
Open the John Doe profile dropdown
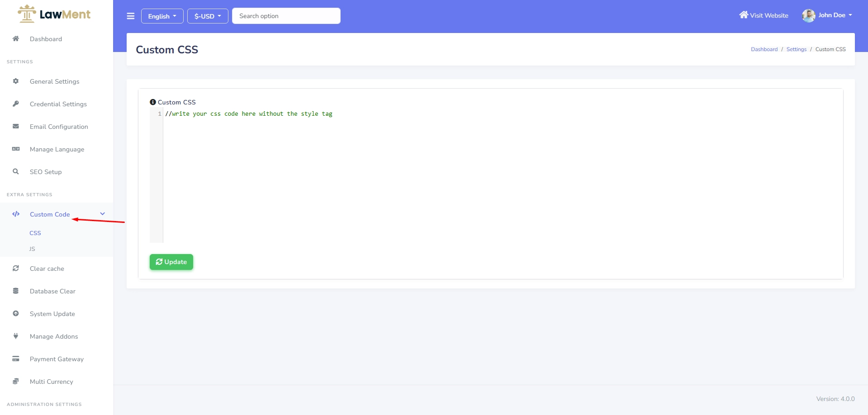pos(827,15)
